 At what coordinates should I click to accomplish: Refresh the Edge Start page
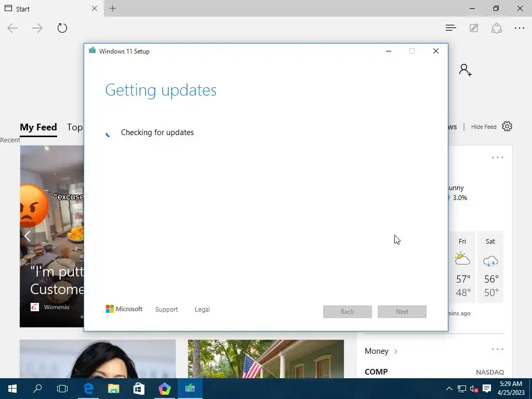pyautogui.click(x=62, y=28)
